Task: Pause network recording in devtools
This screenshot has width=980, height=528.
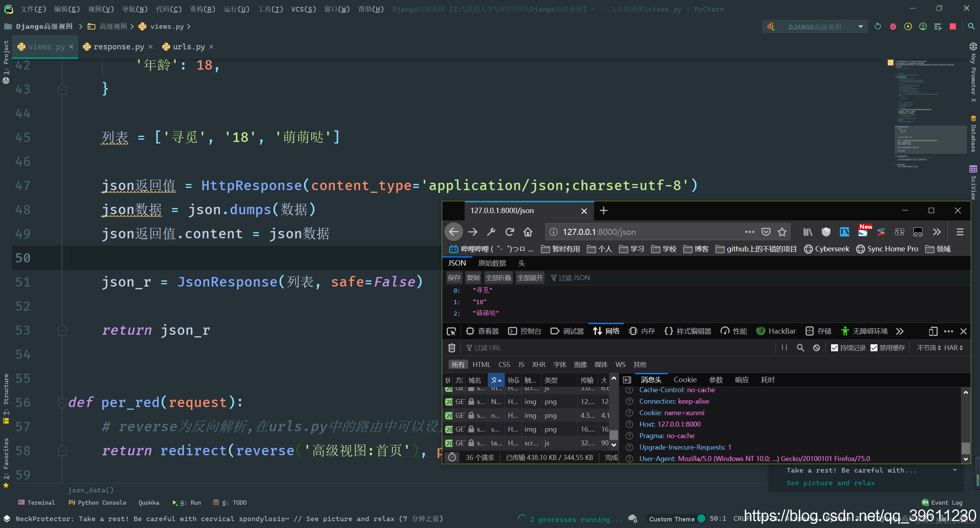Action: [x=784, y=348]
